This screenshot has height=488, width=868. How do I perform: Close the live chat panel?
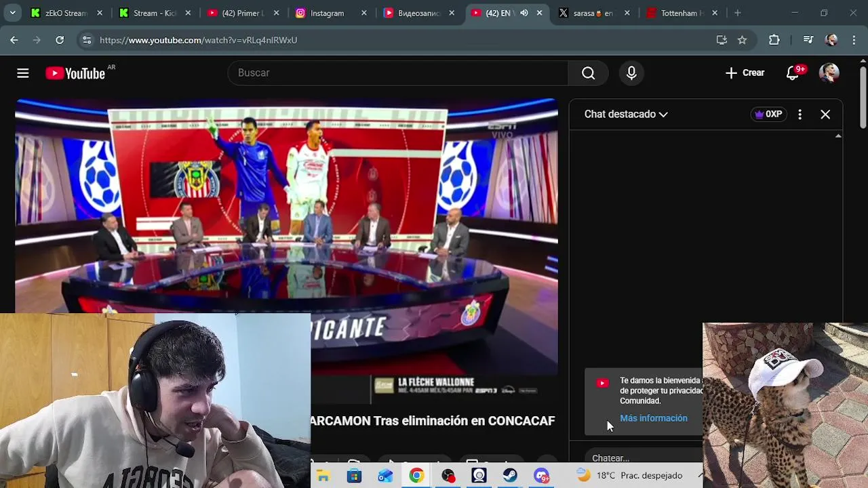[x=825, y=115]
